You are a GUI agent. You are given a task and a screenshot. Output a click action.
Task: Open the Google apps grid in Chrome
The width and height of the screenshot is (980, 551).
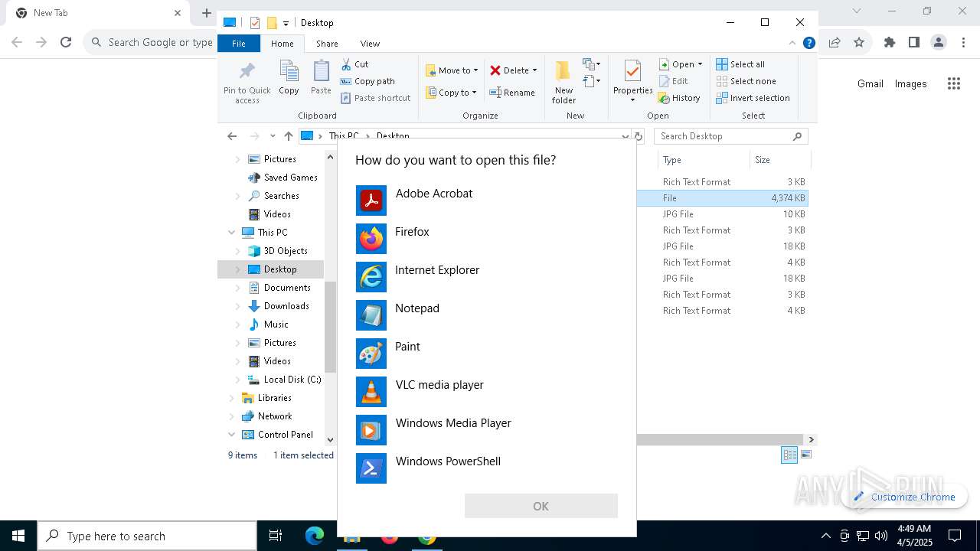pyautogui.click(x=954, y=84)
